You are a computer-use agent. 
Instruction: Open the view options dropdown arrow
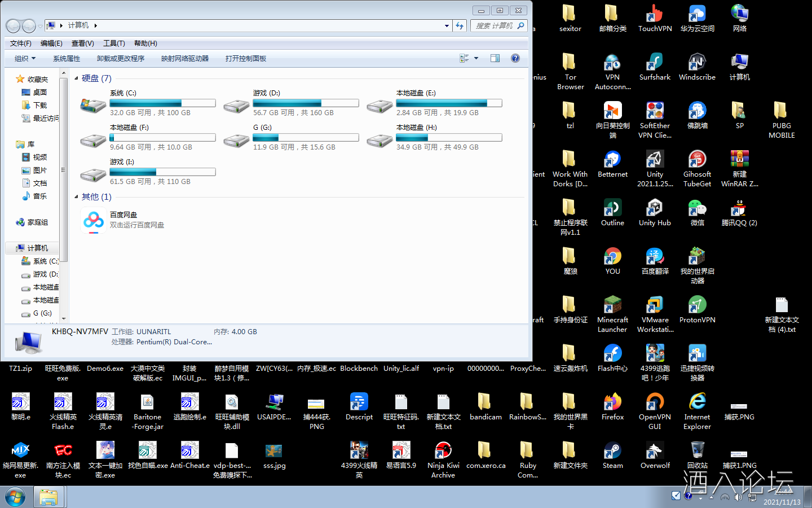(x=476, y=58)
